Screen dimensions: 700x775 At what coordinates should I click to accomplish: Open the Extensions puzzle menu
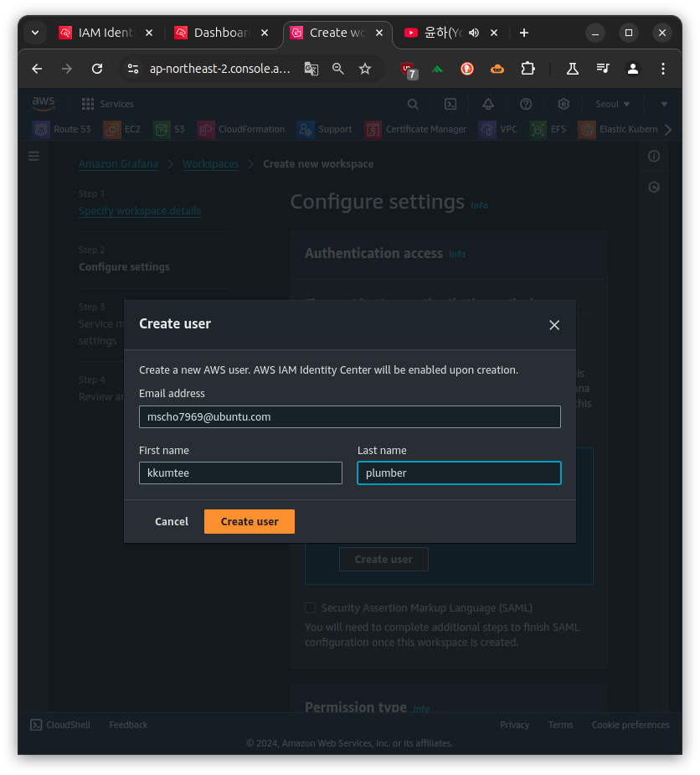coord(528,69)
